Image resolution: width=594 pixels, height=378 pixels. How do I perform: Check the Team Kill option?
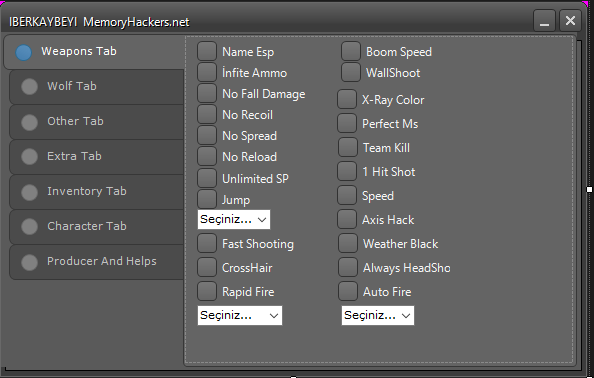point(348,147)
